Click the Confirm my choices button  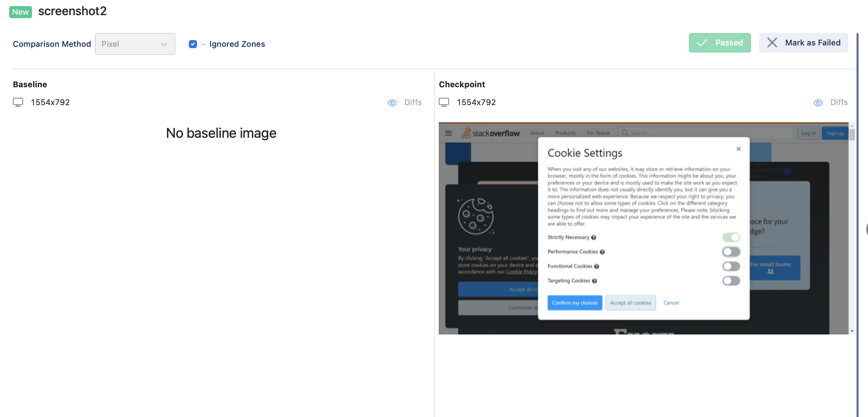click(575, 302)
